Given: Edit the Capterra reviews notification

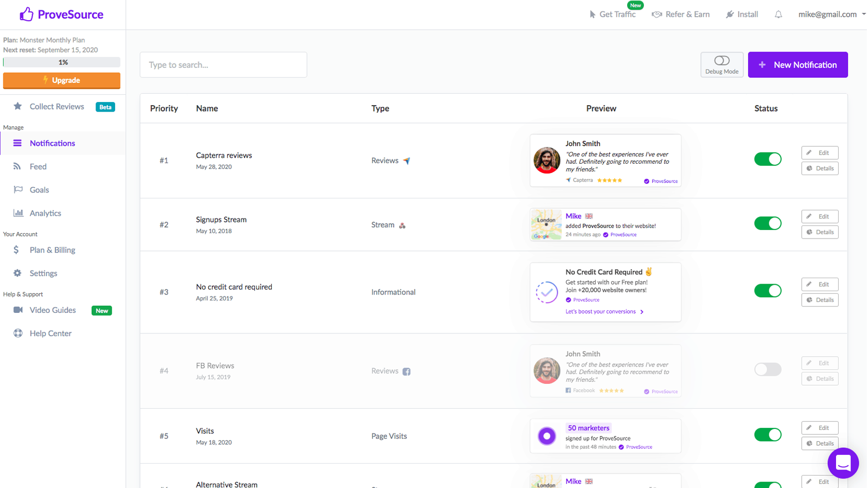Looking at the screenshot, I should tap(820, 153).
